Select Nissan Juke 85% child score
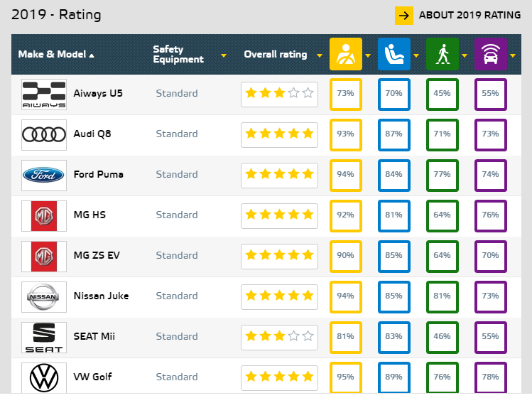The image size is (532, 403). pyautogui.click(x=394, y=296)
